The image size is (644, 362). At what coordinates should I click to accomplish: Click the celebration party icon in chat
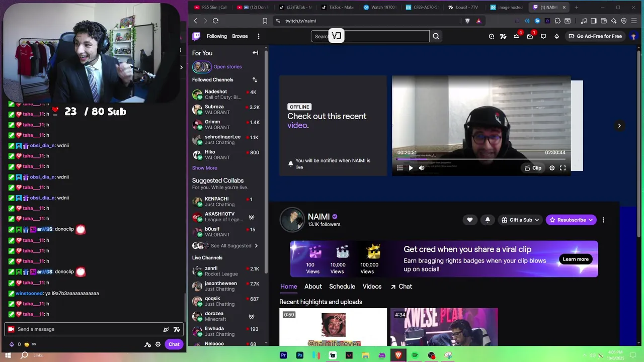pos(166,329)
